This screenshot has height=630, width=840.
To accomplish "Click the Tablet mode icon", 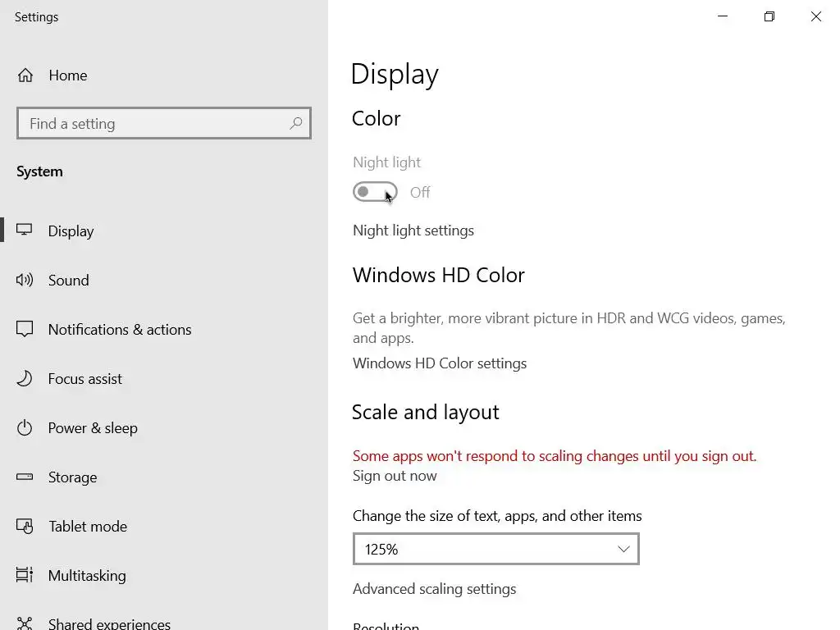I will pos(24,526).
